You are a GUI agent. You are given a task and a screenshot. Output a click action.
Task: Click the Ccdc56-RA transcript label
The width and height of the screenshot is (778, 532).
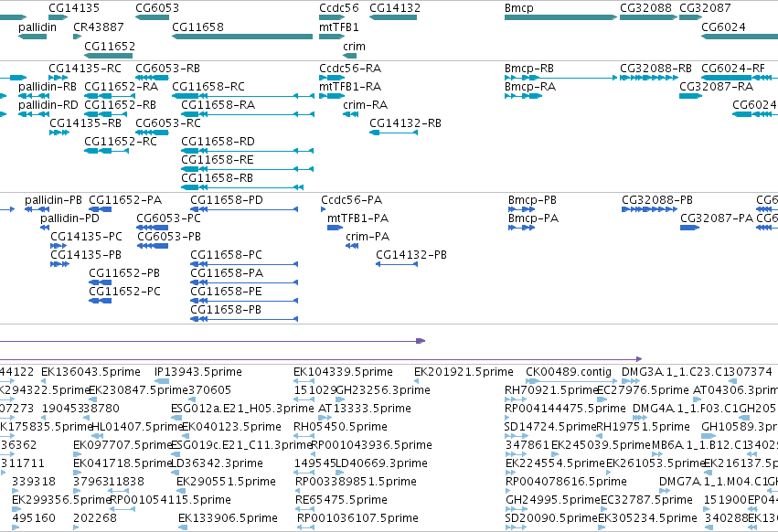(x=350, y=68)
